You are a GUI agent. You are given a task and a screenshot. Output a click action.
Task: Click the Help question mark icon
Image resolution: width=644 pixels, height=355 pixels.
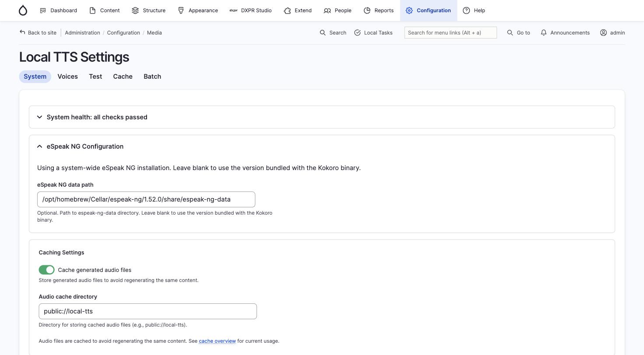[x=466, y=10]
